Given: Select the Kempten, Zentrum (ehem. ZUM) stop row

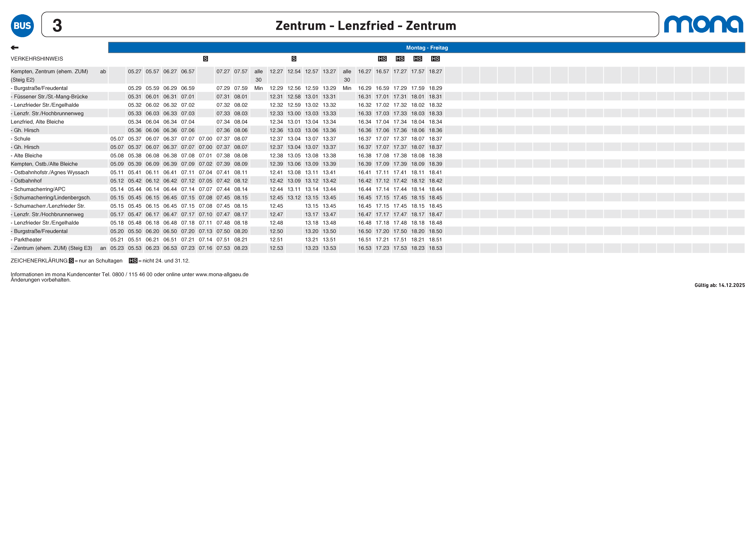Looking at the screenshot, I should click(49, 71).
